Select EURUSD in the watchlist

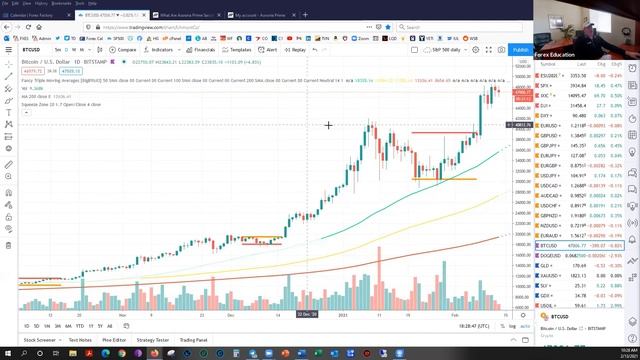click(x=580, y=126)
